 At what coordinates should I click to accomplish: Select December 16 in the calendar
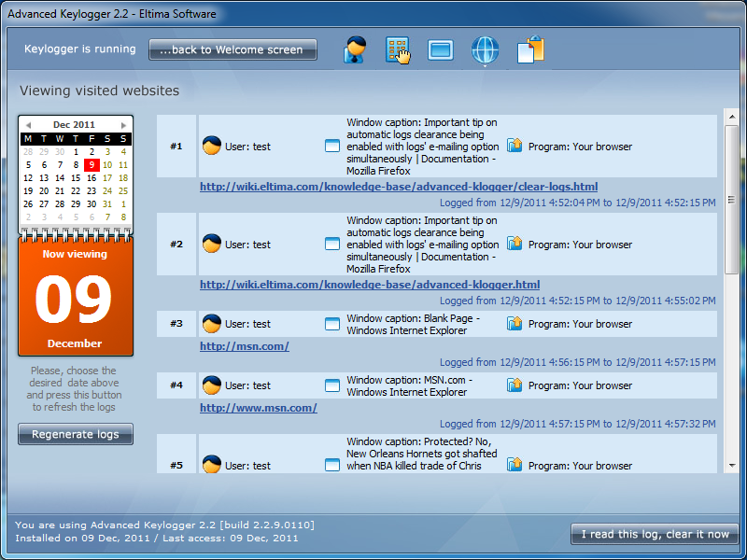tap(92, 177)
